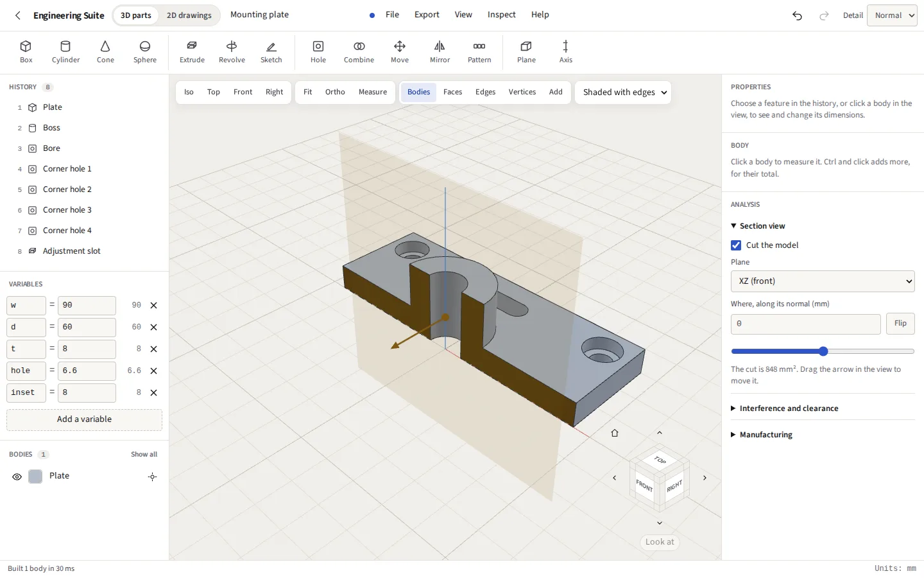Uncheck Cut the model checkbox

pyautogui.click(x=736, y=245)
